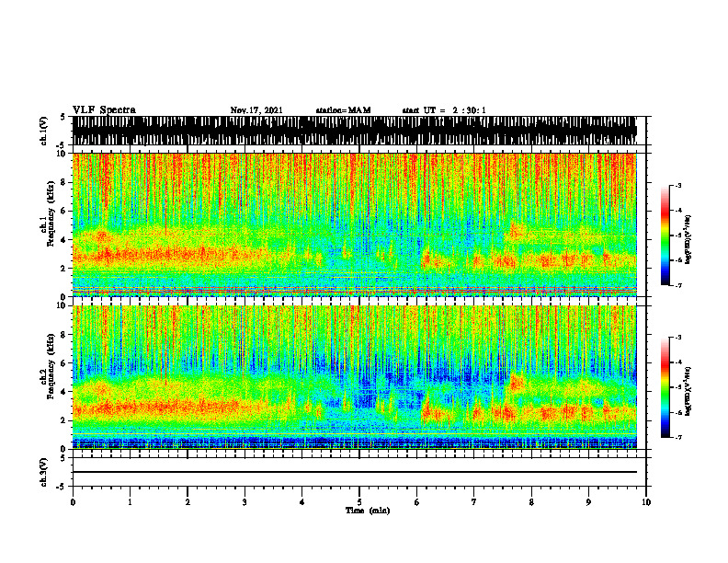Click the ch.1 spectrogram color scale bar
Viewport: 728px width, 563px height.
pos(665,236)
